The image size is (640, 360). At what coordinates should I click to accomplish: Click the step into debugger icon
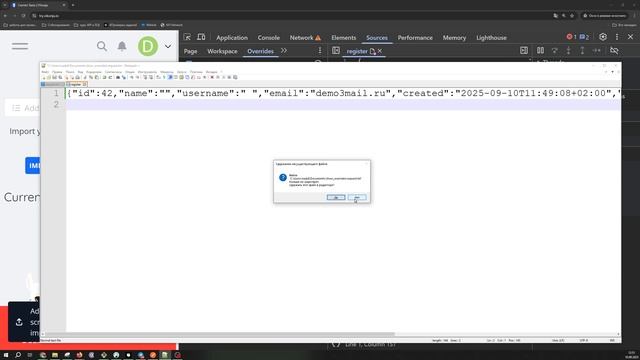tap(569, 51)
